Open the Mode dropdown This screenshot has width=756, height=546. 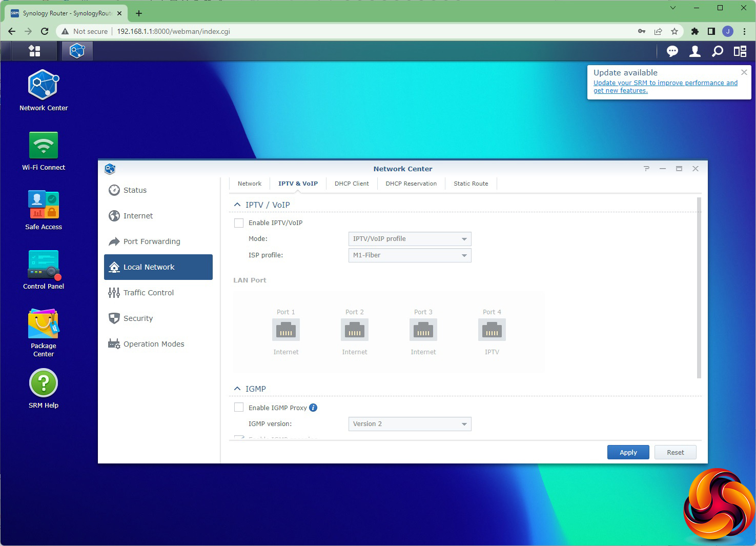(x=410, y=239)
